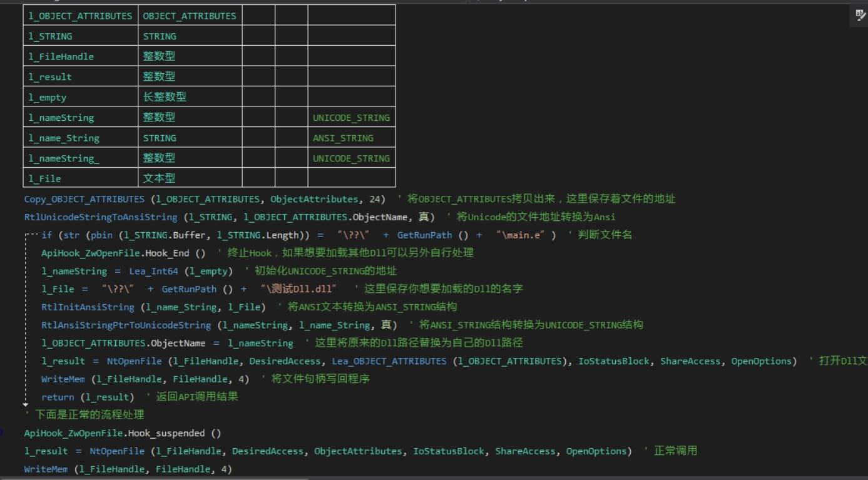868x480 pixels.
Task: Select the l_OBJECT_ATTRIBUTES variable name cell
Action: pyautogui.click(x=80, y=15)
